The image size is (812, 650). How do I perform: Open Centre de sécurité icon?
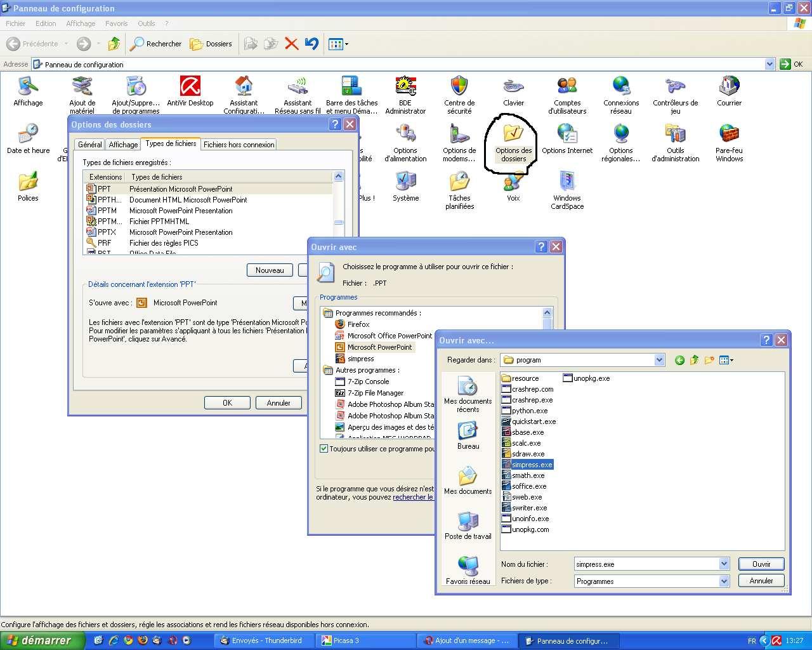[459, 95]
